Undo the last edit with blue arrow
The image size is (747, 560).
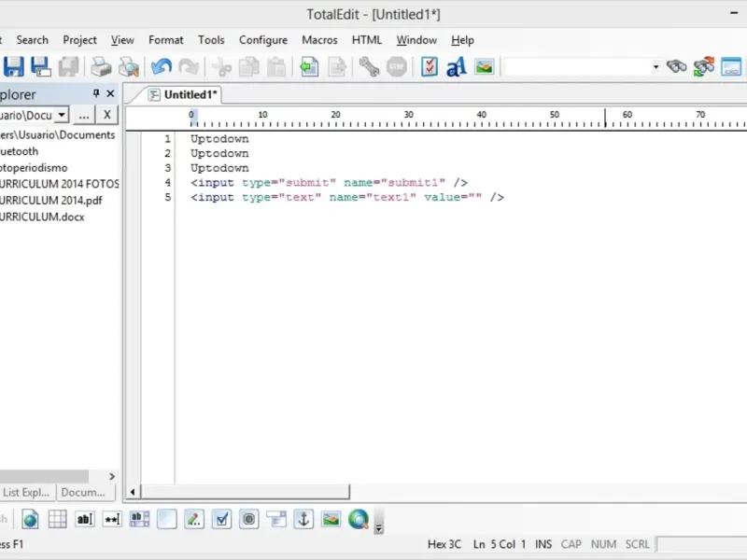[162, 66]
